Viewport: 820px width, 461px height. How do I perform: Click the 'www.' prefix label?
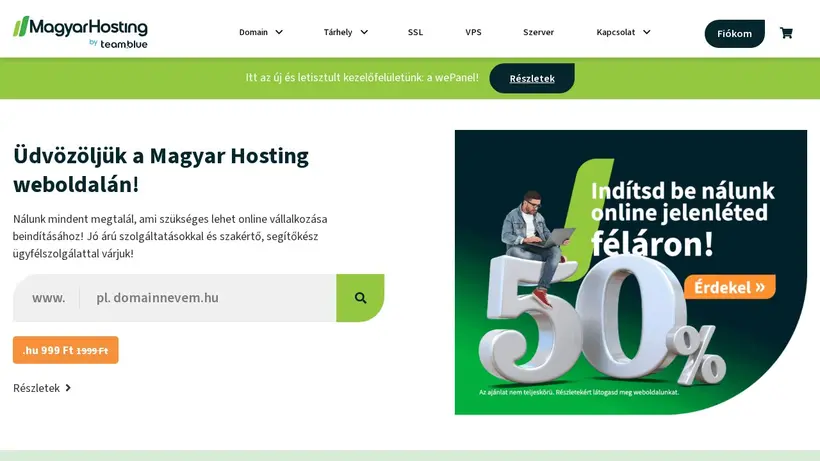(49, 298)
